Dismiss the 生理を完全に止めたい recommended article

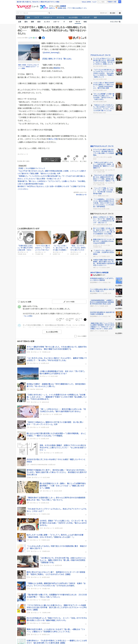33,254
